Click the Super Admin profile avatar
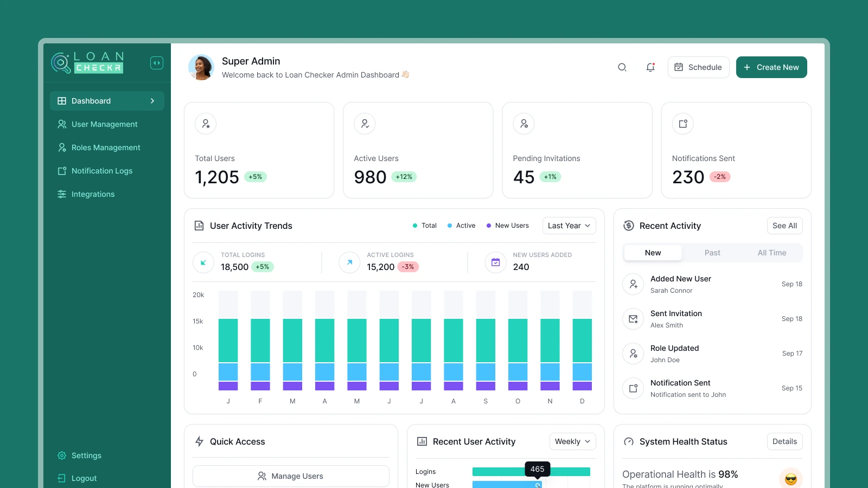 pos(201,67)
